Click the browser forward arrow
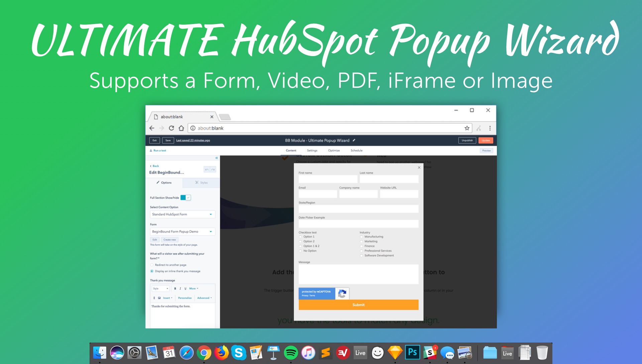This screenshot has width=642, height=364. pos(162,128)
